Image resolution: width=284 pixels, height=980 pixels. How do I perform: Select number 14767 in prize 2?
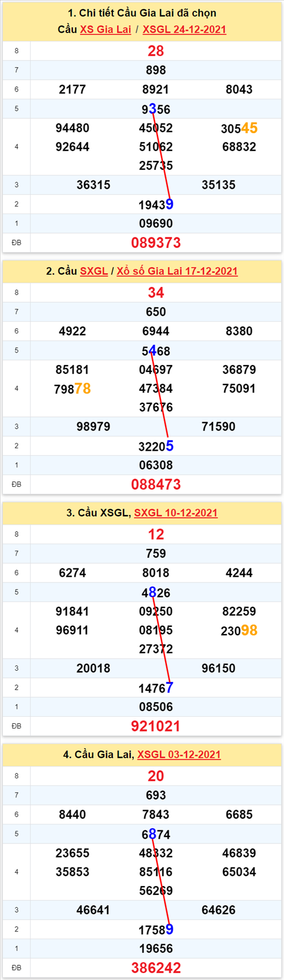click(x=156, y=688)
